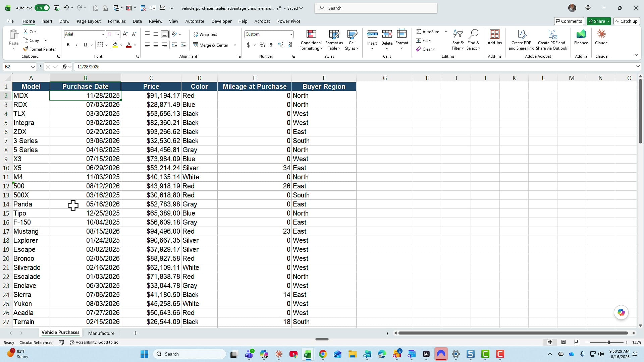Open Format as Table

click(334, 40)
